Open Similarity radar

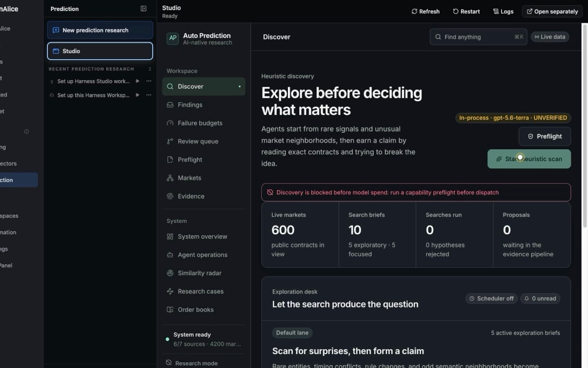click(x=204, y=273)
